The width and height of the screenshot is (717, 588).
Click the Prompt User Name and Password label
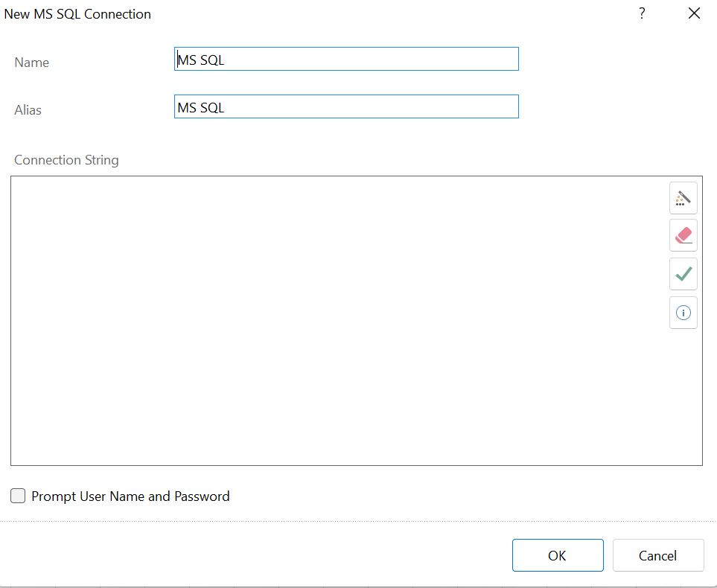(x=130, y=496)
